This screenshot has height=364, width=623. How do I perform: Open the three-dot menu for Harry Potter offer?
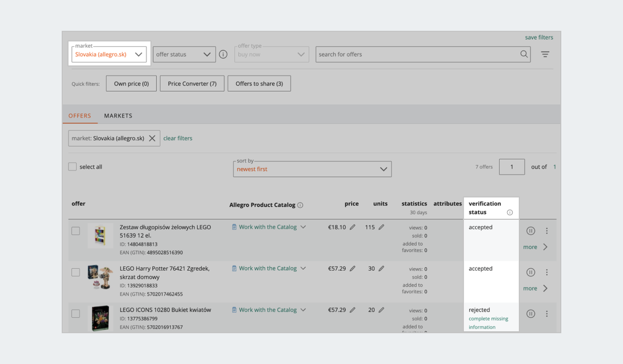click(x=547, y=272)
